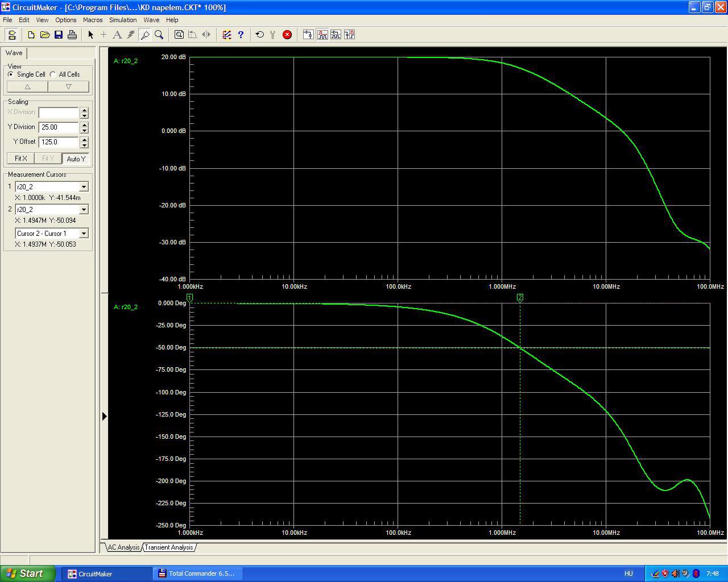The width and height of the screenshot is (728, 582).
Task: Stop the simulation with the red icon
Action: 287,35
